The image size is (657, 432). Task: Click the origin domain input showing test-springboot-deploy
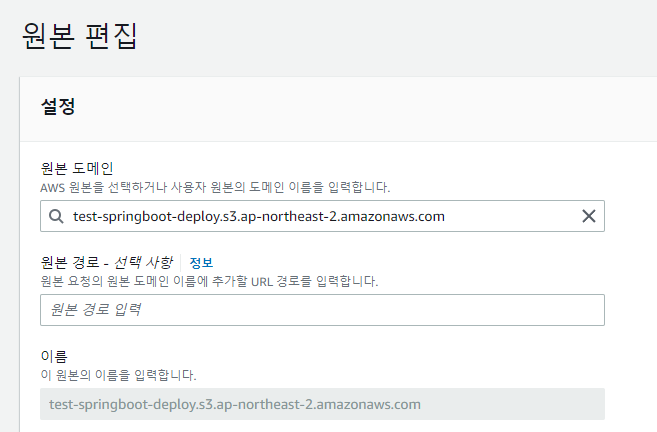[322, 216]
